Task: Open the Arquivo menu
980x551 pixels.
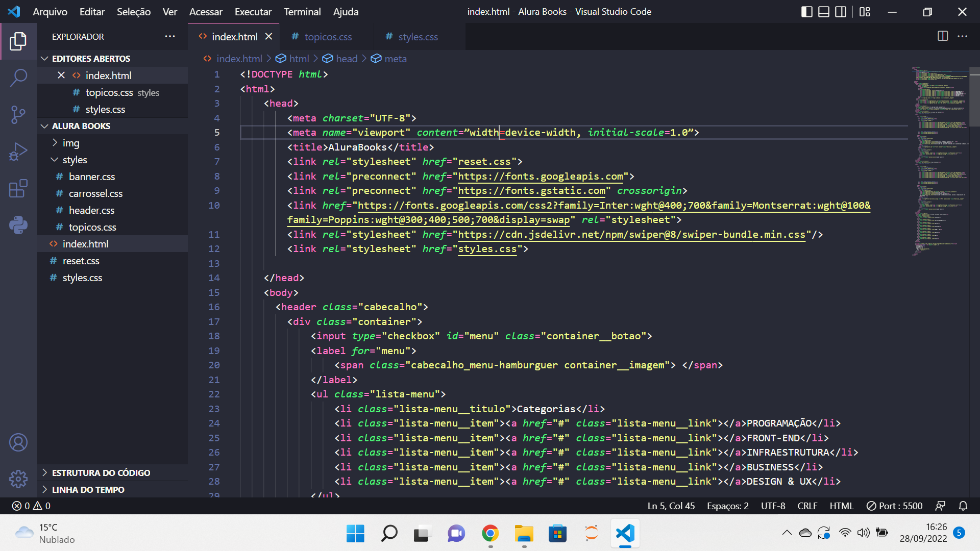Action: [50, 12]
